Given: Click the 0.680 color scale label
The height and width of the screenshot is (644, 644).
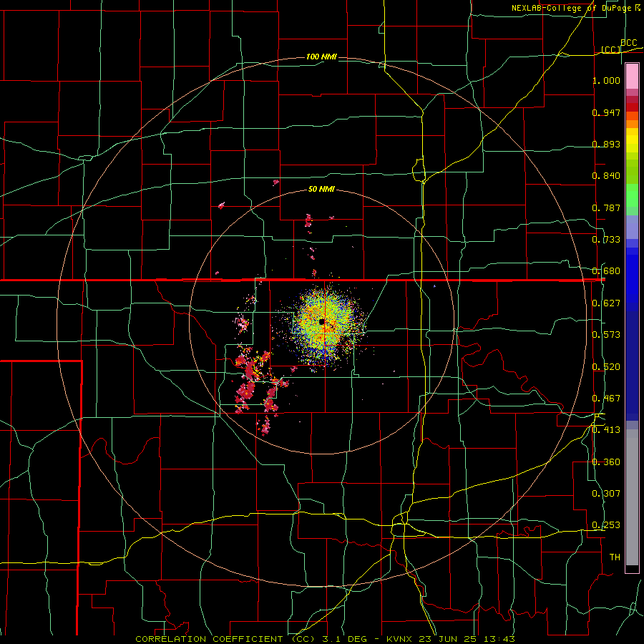Looking at the screenshot, I should pos(606,271).
